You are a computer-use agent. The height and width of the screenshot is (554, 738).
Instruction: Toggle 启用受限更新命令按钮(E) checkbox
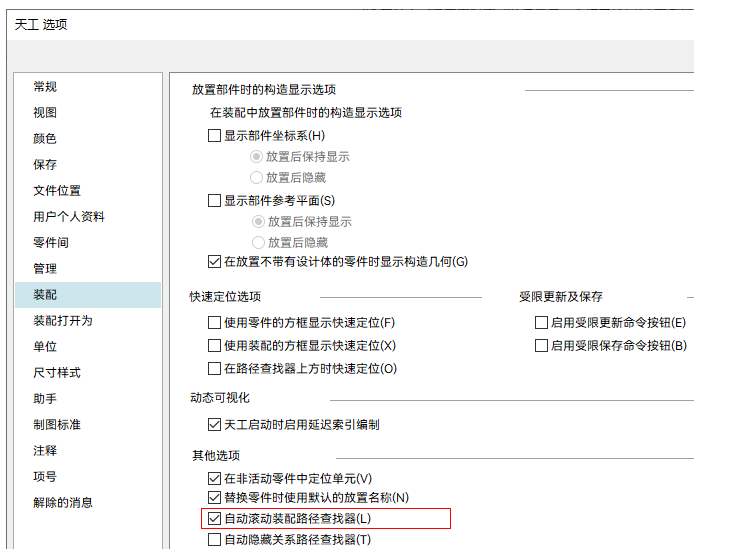coord(541,323)
